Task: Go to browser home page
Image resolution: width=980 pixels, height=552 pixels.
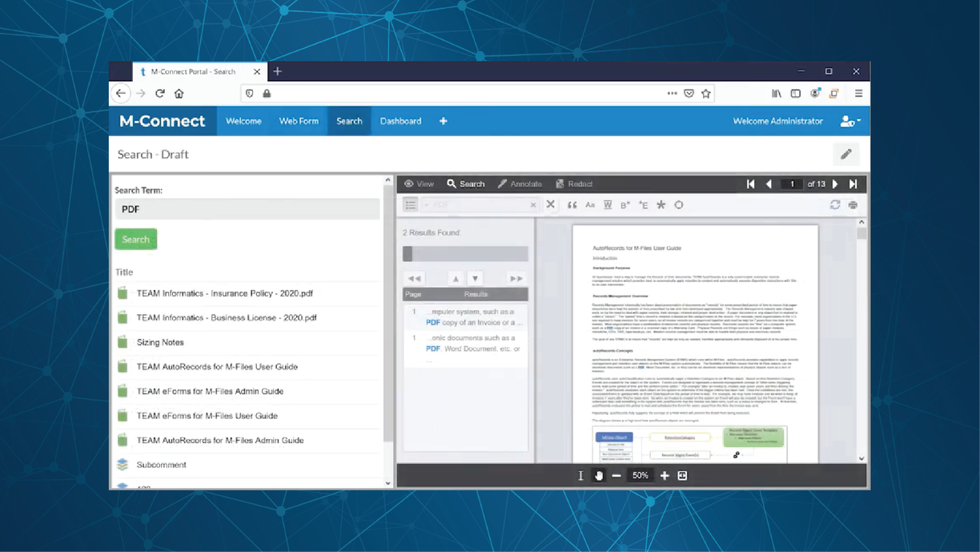Action: tap(179, 94)
